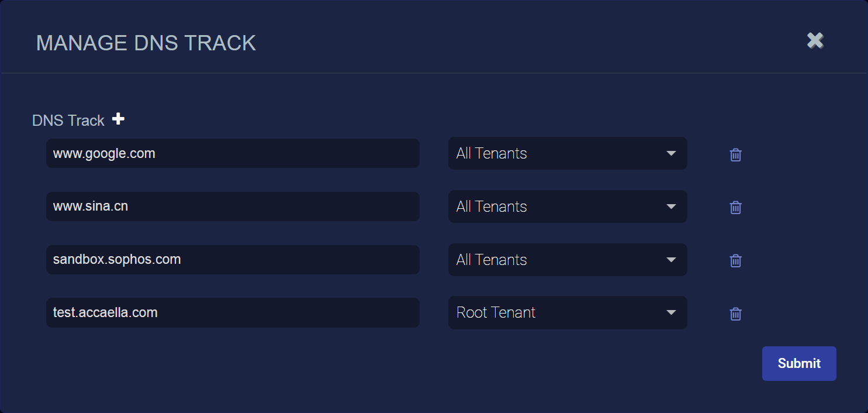Select the DNS Track section label
Image resolution: width=868 pixels, height=413 pixels.
(x=68, y=121)
